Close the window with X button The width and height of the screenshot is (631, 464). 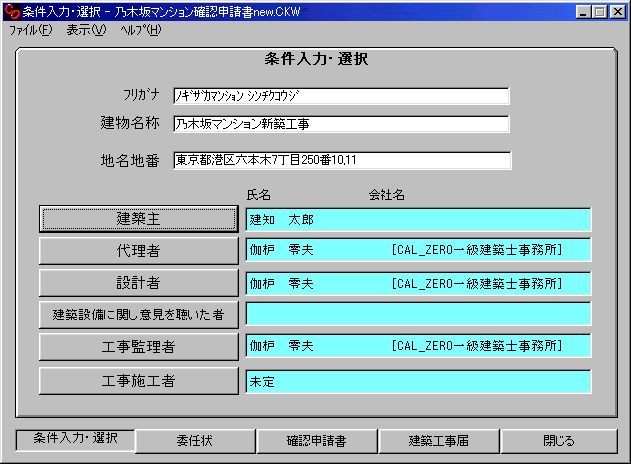(617, 12)
